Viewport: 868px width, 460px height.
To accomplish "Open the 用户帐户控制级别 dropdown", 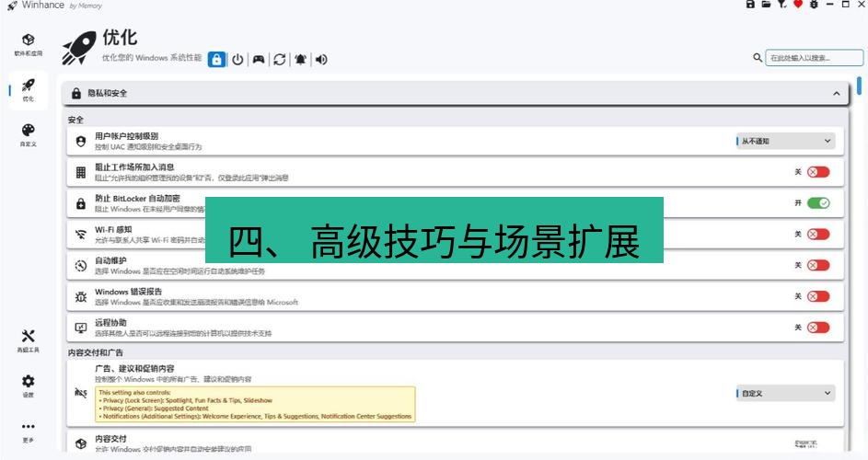I will pyautogui.click(x=785, y=141).
